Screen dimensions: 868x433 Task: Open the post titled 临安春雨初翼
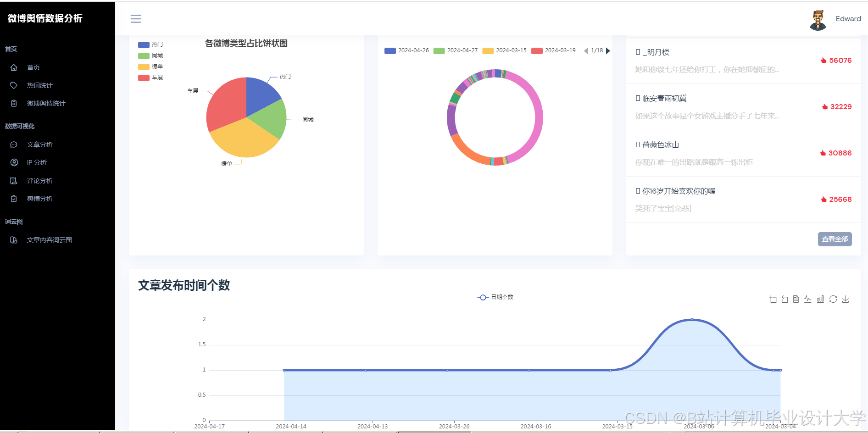pyautogui.click(x=661, y=98)
